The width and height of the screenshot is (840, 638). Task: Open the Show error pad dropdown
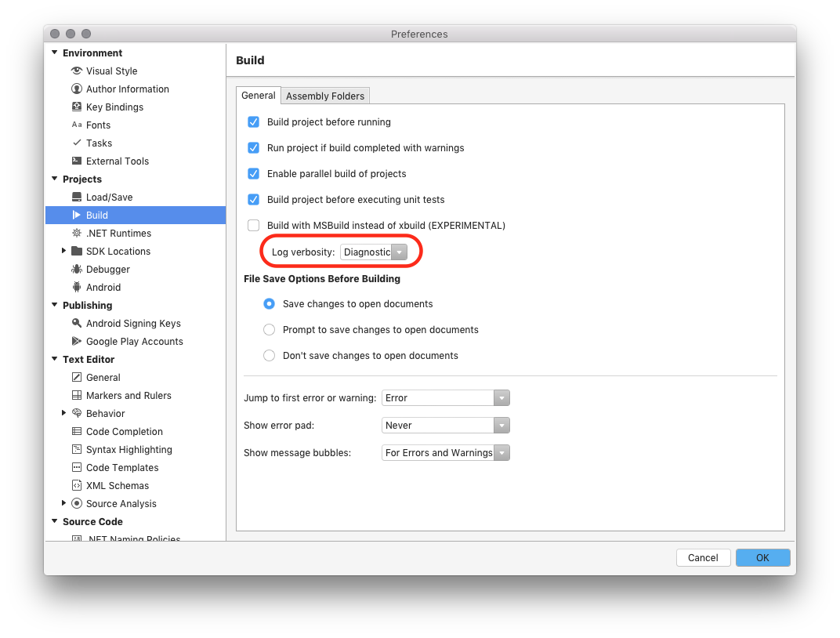[501, 425]
